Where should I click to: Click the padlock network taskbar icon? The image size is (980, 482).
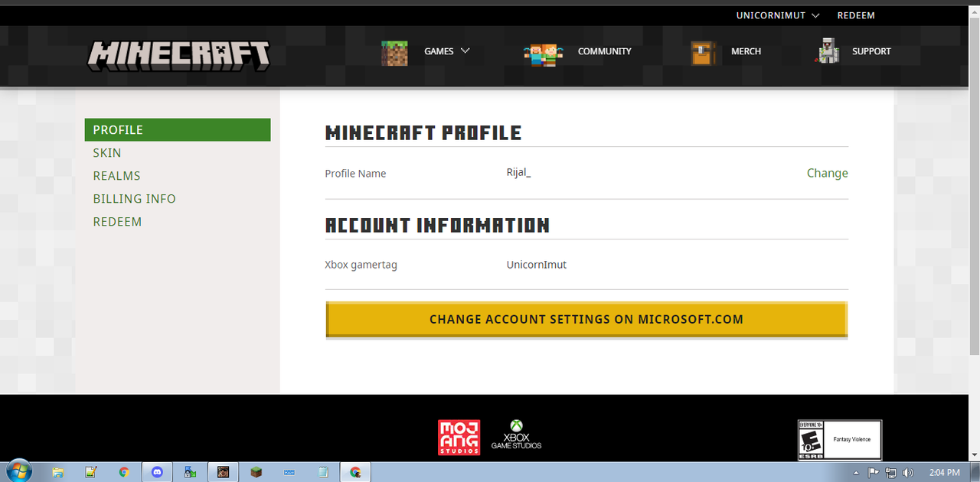point(190,472)
